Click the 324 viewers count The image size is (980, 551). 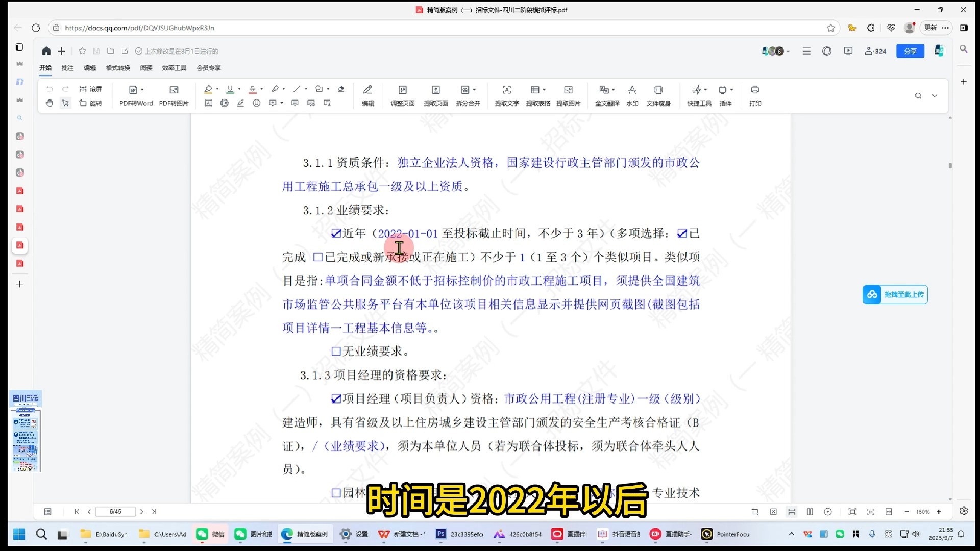click(x=875, y=51)
